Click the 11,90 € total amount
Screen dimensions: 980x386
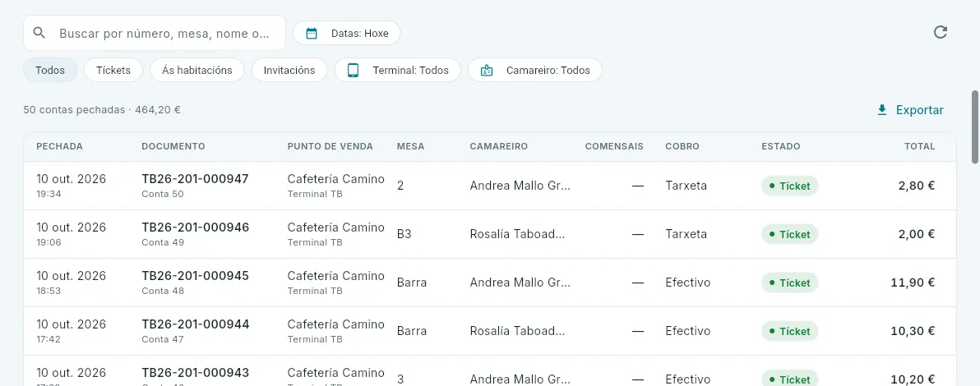pos(913,283)
